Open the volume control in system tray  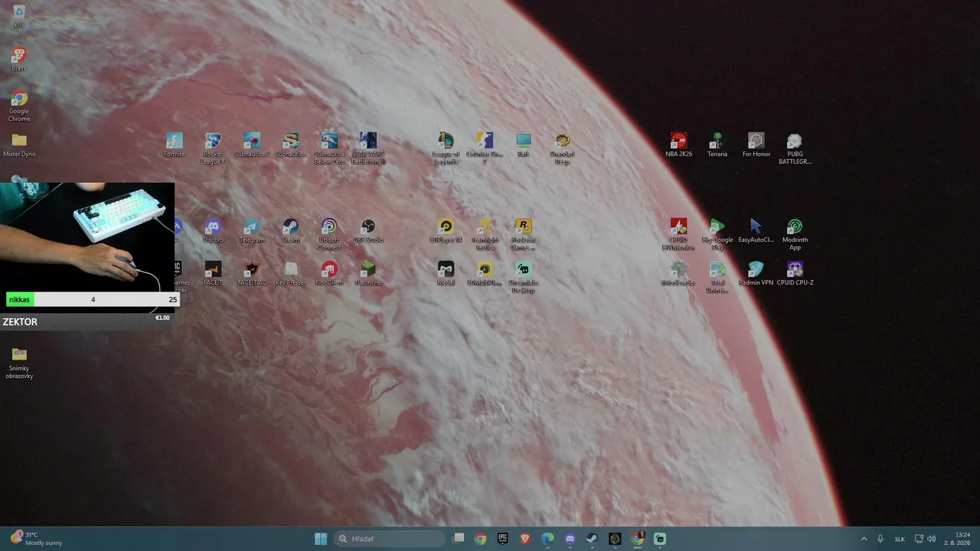tap(932, 539)
